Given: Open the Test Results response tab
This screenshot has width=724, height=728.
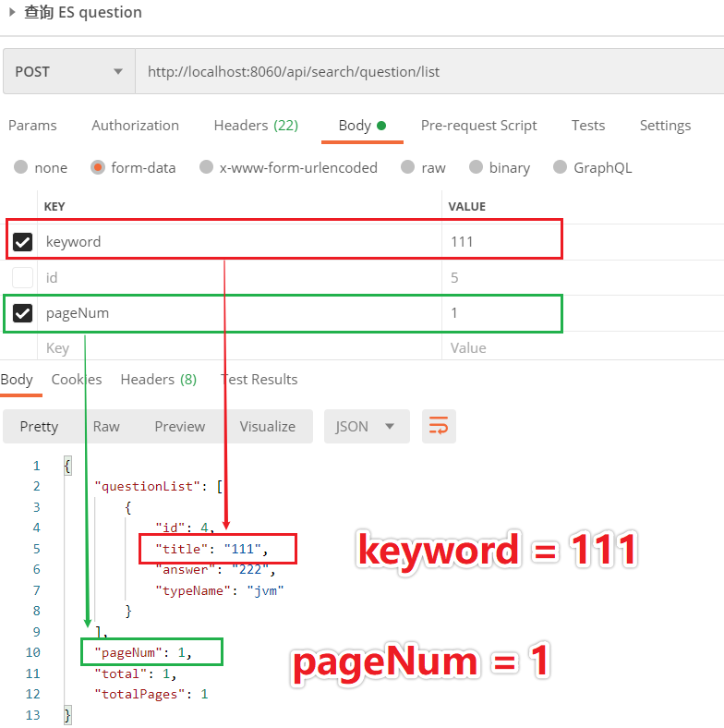Looking at the screenshot, I should pyautogui.click(x=259, y=379).
